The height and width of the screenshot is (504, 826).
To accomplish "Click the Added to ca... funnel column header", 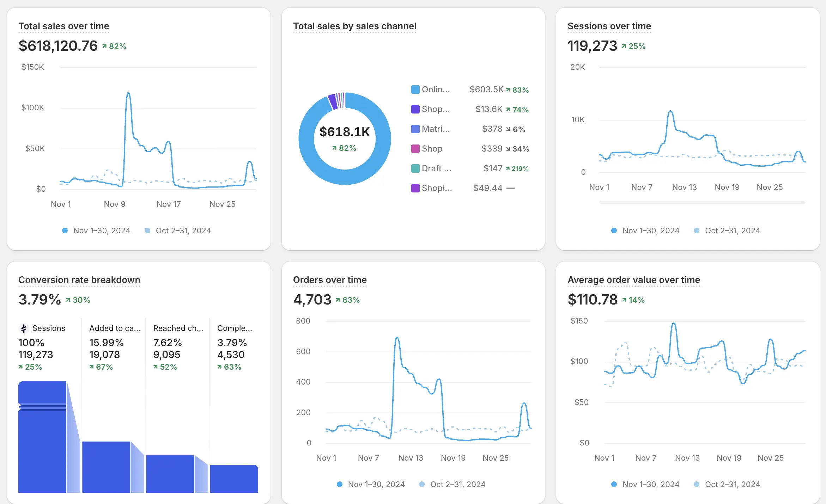I will [115, 328].
